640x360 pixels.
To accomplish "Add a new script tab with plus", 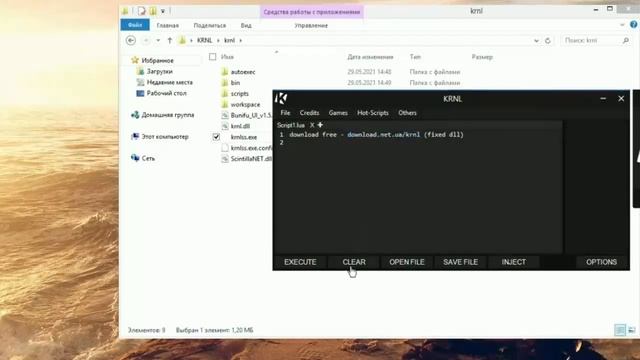I will tap(320, 125).
